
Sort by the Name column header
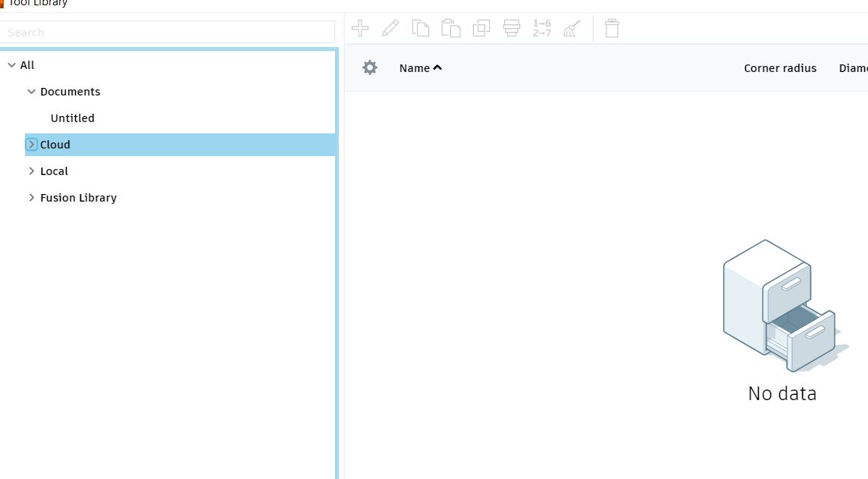pos(415,68)
